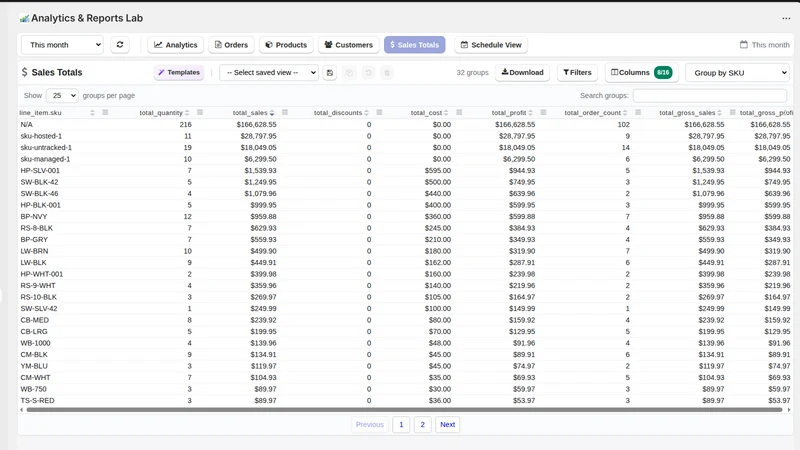Select the RS-9-WHT SKU cell

tap(38, 286)
